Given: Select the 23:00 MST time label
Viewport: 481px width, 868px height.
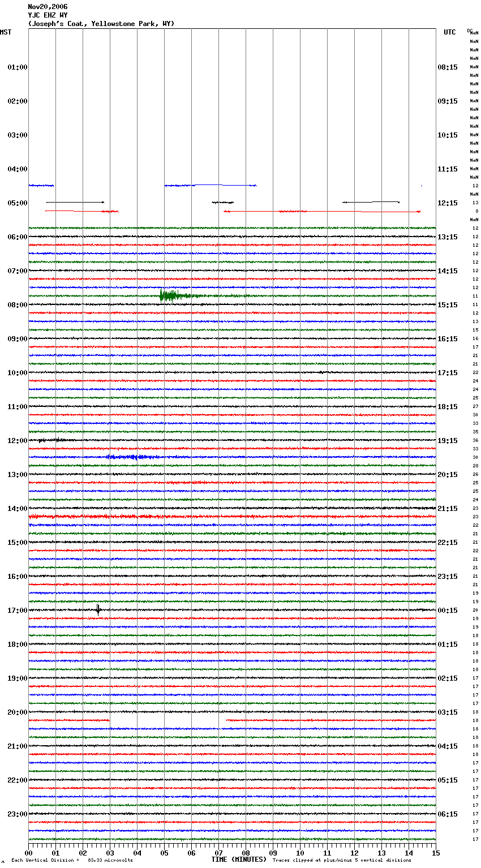Looking at the screenshot, I should pos(18,814).
